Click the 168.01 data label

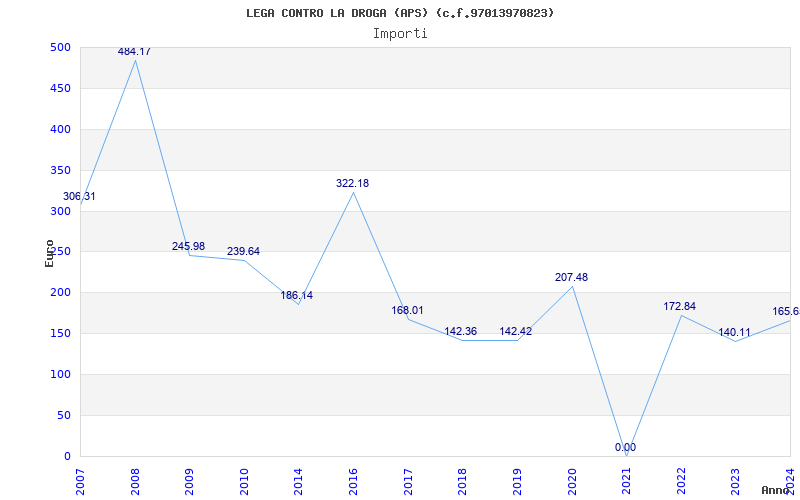click(x=407, y=310)
